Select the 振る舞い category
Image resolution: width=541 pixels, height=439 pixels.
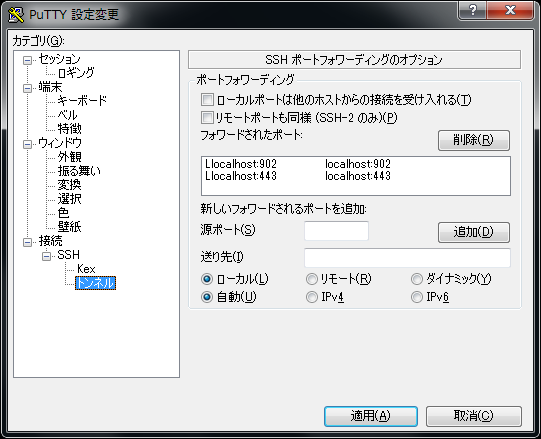79,171
